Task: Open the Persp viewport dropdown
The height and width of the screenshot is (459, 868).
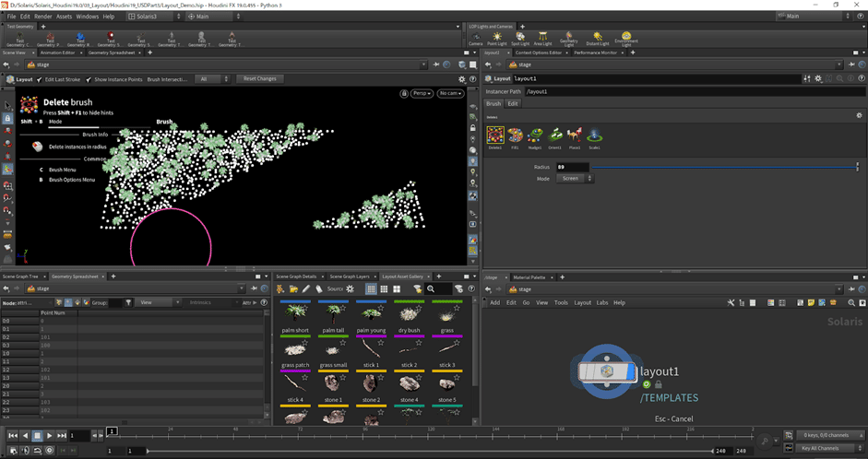Action: 422,93
